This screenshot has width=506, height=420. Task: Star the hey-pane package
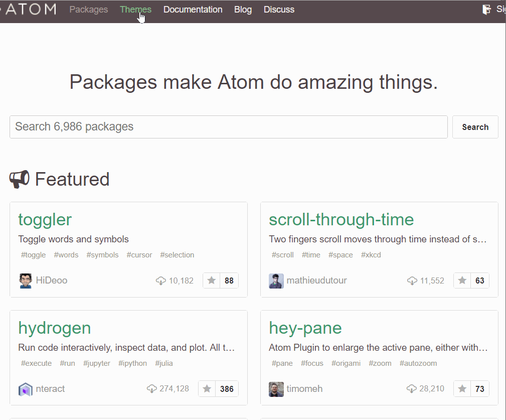click(462, 389)
